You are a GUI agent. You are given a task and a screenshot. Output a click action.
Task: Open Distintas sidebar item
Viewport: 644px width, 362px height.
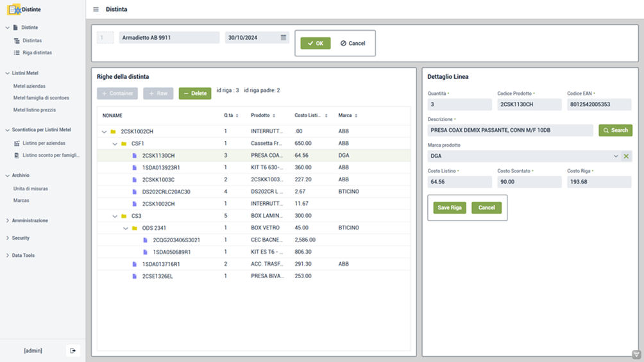pos(32,40)
